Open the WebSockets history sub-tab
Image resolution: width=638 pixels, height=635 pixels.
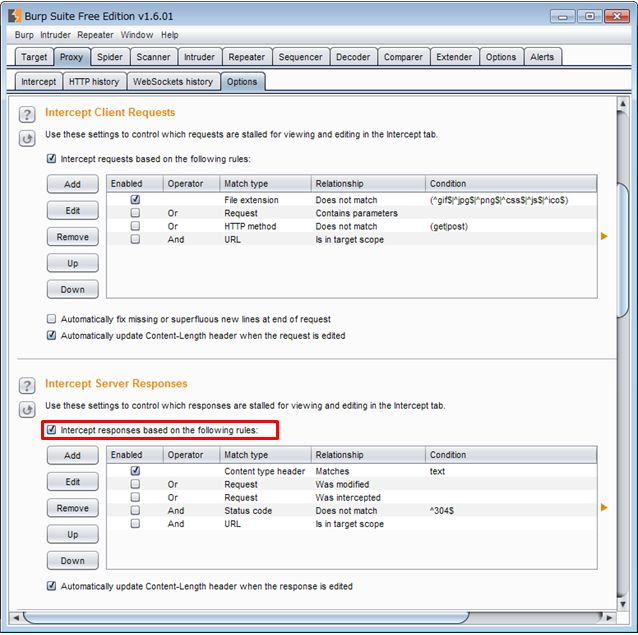(x=173, y=82)
